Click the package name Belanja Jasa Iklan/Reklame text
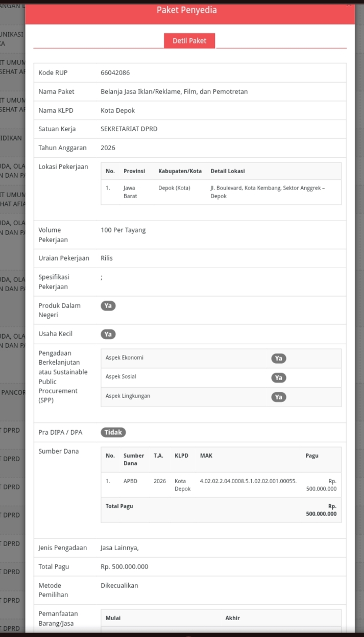This screenshot has width=364, height=637. (x=174, y=92)
